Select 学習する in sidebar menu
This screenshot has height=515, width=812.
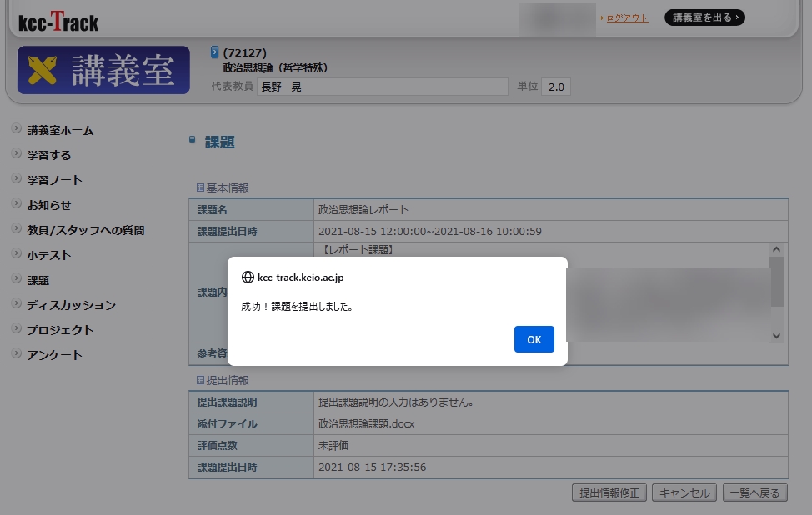click(49, 155)
